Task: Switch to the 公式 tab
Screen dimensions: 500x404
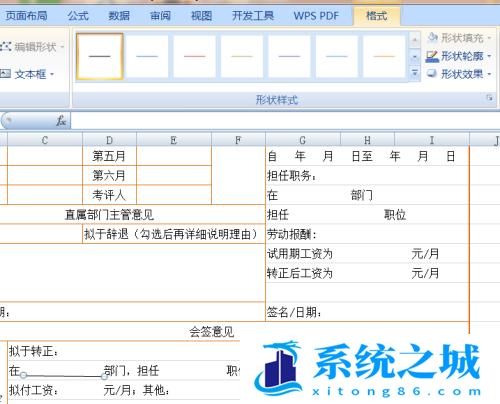Action: (78, 16)
